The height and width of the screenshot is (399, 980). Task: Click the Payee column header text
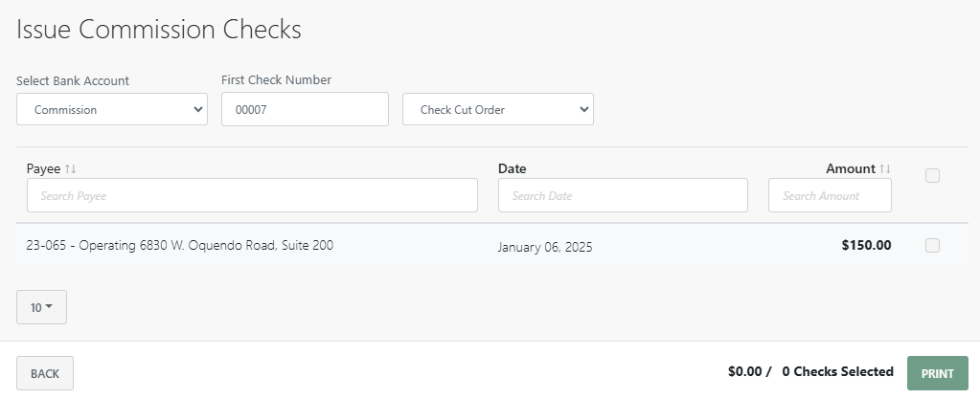tap(43, 168)
